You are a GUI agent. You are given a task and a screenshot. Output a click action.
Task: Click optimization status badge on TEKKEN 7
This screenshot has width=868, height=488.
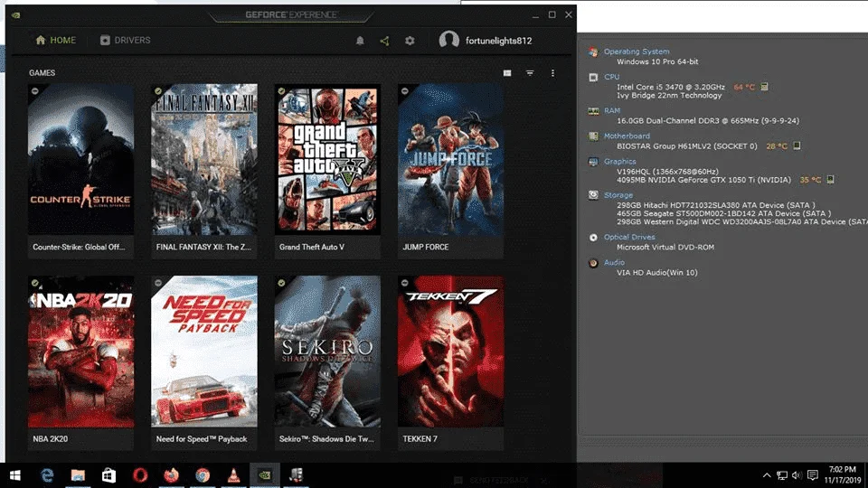tap(405, 283)
